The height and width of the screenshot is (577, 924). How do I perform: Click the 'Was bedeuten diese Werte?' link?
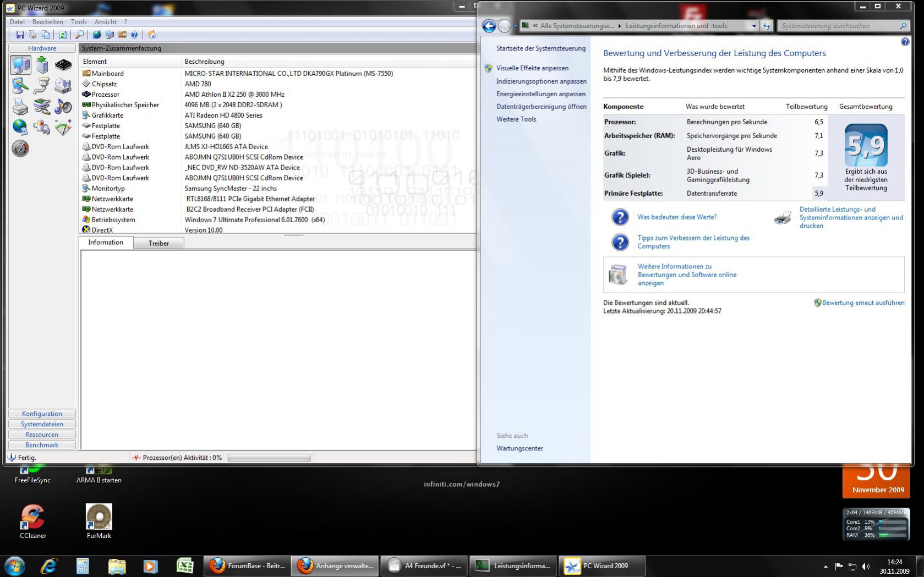(x=677, y=217)
